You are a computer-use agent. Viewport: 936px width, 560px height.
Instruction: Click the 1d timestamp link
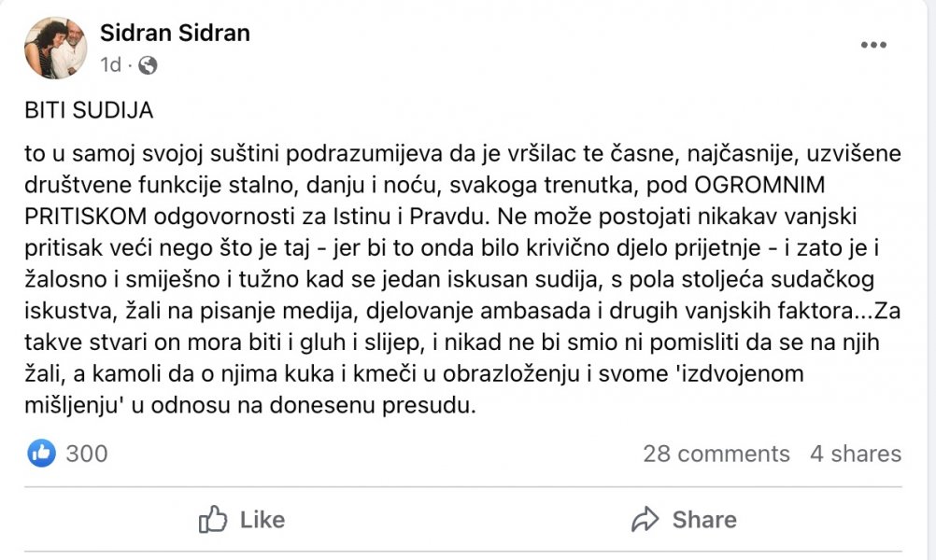pos(109,65)
